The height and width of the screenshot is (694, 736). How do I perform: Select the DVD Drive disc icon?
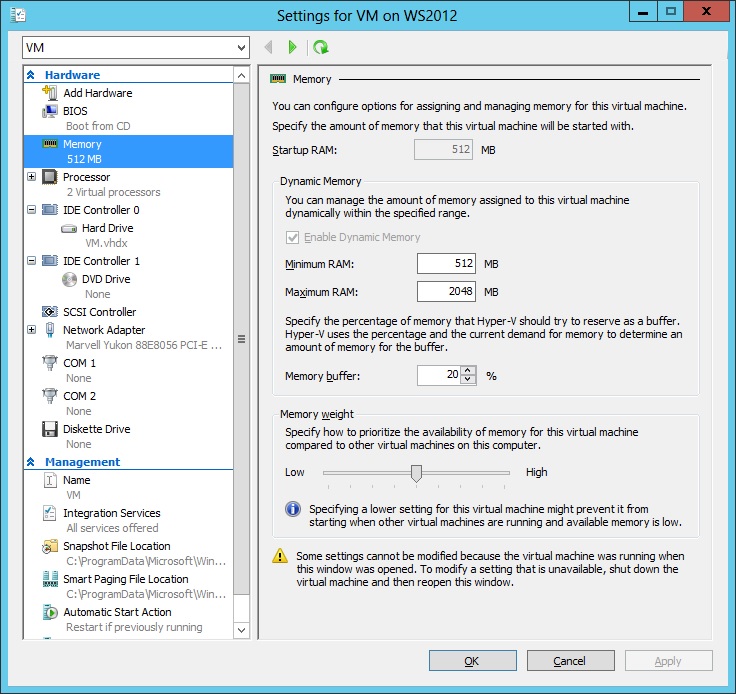click(69, 279)
